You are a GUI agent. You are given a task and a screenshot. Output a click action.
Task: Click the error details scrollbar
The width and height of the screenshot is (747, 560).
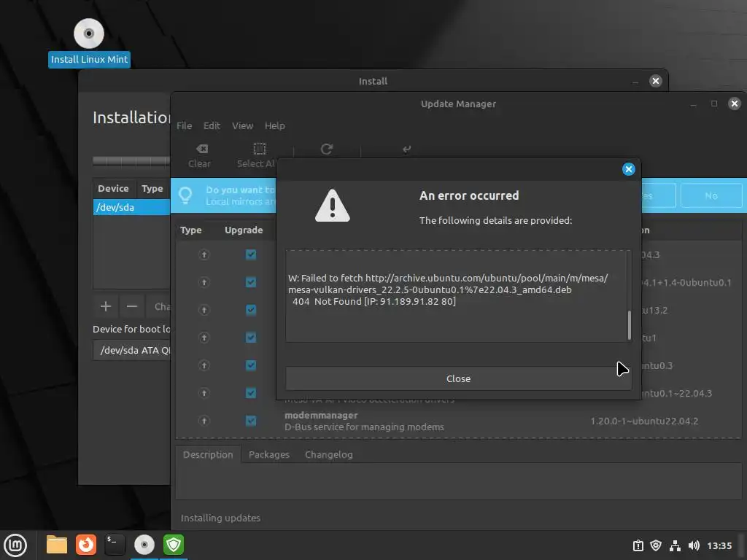click(630, 325)
